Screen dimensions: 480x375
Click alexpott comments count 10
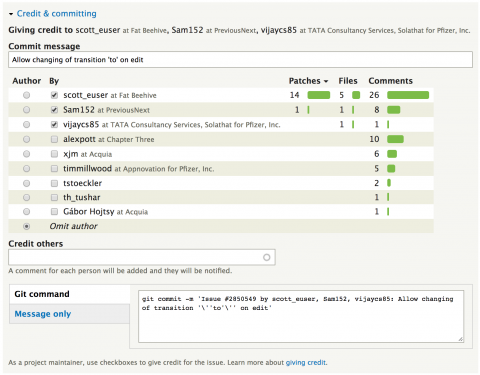tap(374, 139)
